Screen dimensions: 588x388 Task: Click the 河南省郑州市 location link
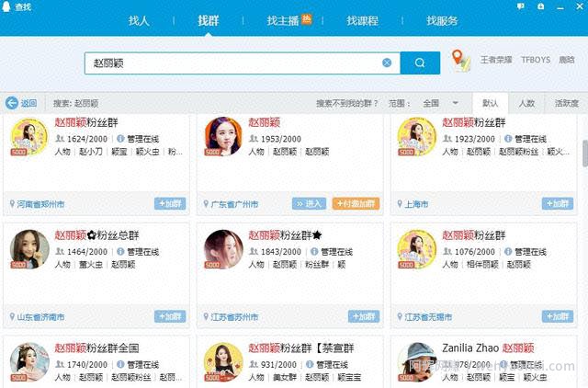pos(40,204)
